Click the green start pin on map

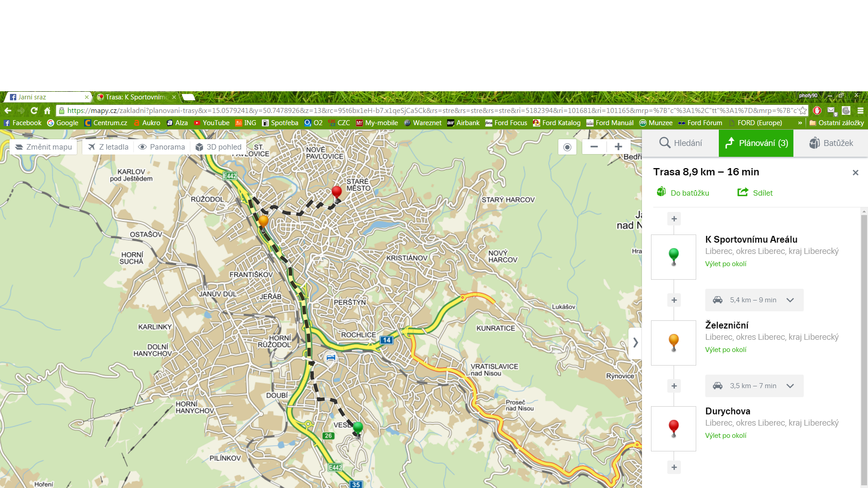[358, 427]
